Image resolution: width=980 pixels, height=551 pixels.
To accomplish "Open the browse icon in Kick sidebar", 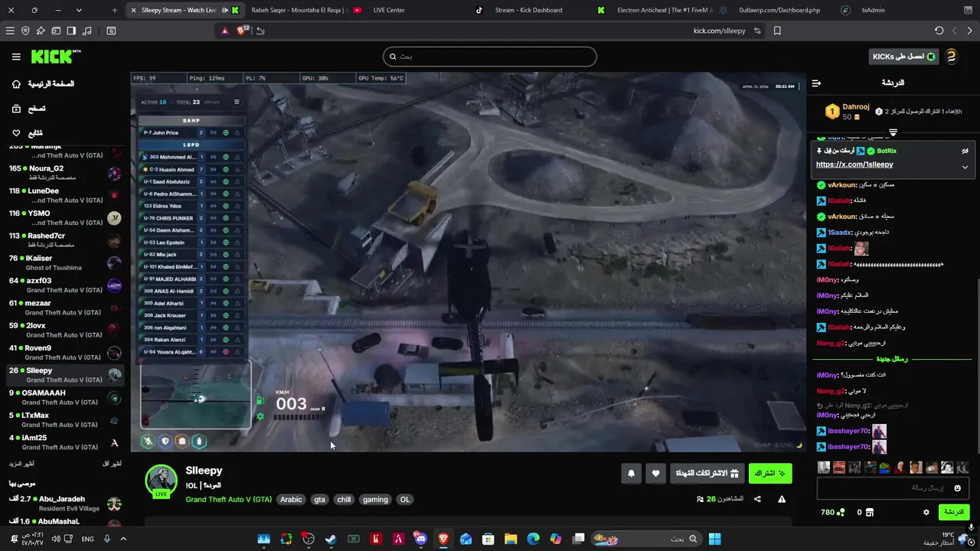I will [x=16, y=109].
